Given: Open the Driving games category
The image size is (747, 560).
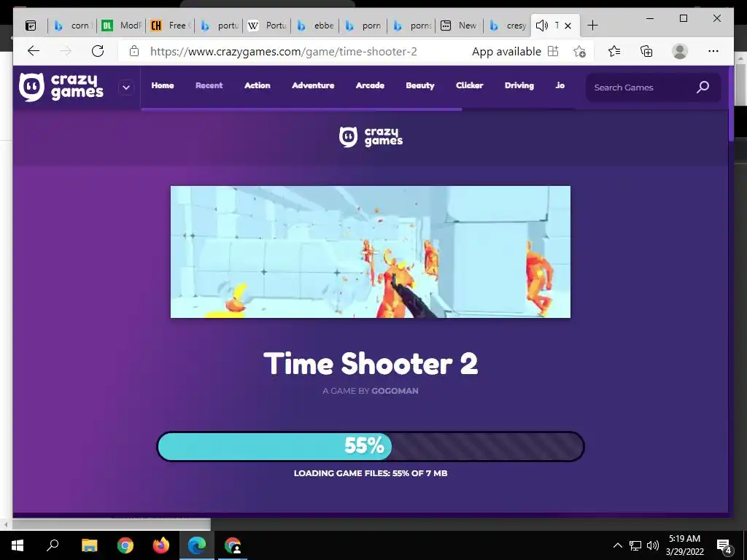Looking at the screenshot, I should click(519, 86).
